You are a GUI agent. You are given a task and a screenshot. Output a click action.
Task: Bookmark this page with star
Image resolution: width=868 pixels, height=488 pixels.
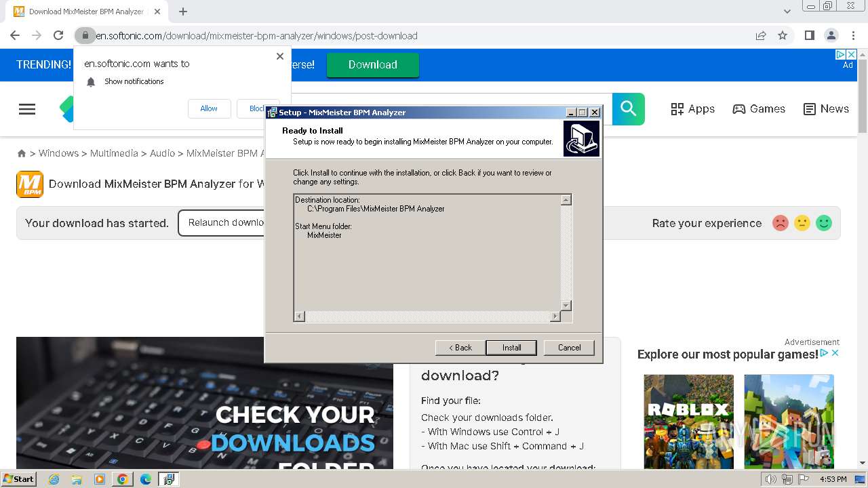click(783, 35)
